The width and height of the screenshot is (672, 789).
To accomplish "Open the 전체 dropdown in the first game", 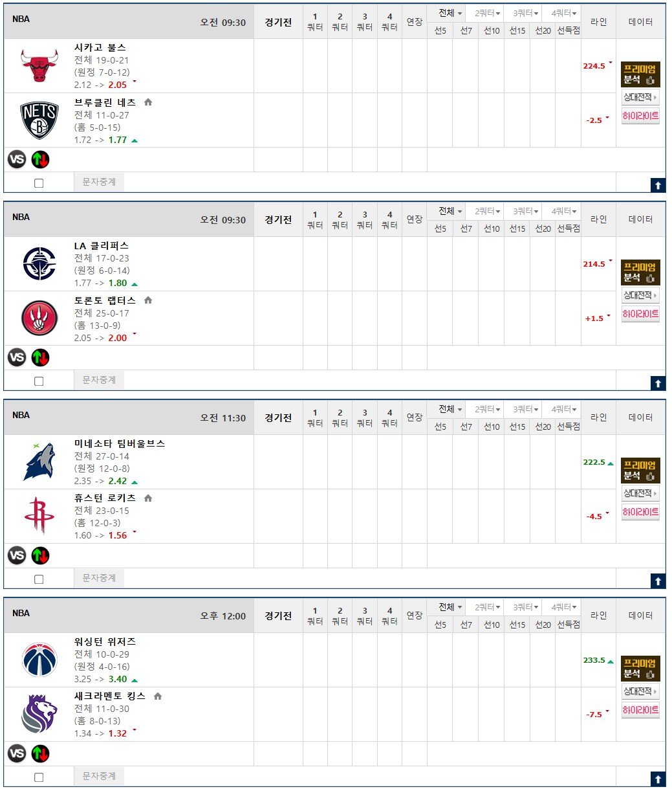I will (451, 13).
